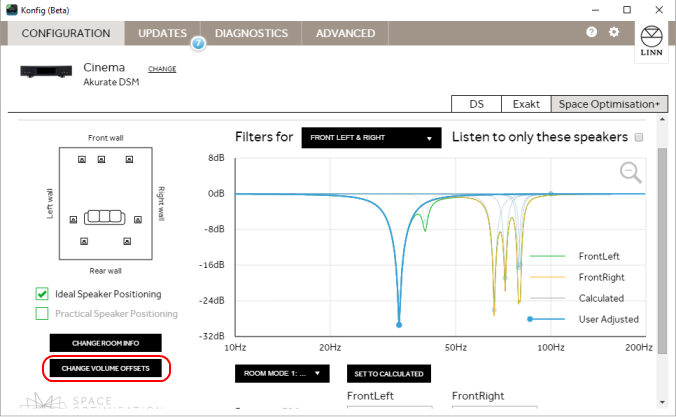Open the Diagnostics tab
Viewport: 676px width, 417px height.
click(251, 33)
